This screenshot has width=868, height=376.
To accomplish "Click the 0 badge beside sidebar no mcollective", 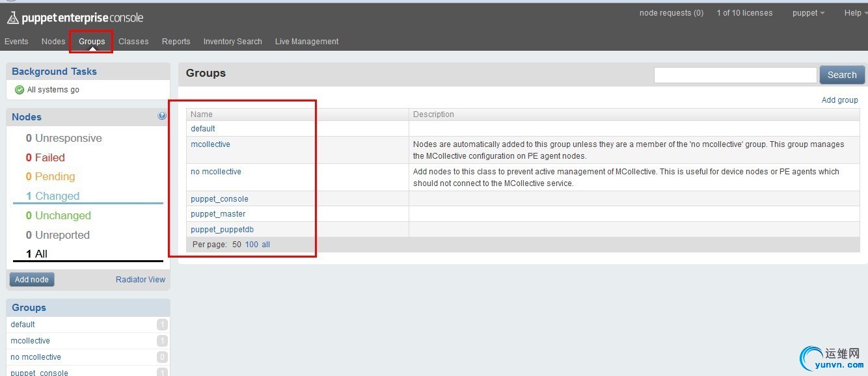I will (x=162, y=357).
